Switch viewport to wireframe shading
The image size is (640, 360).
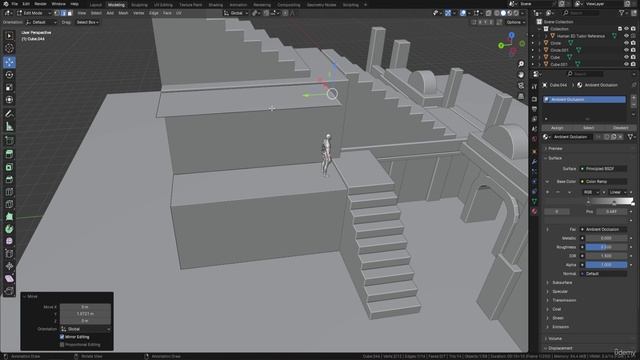pos(496,13)
